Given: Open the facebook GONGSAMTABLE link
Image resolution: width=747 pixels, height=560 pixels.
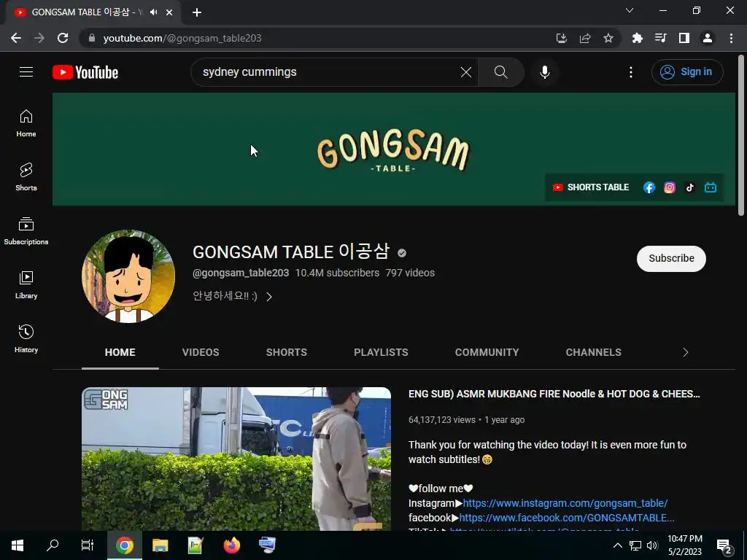Looking at the screenshot, I should coord(567,518).
